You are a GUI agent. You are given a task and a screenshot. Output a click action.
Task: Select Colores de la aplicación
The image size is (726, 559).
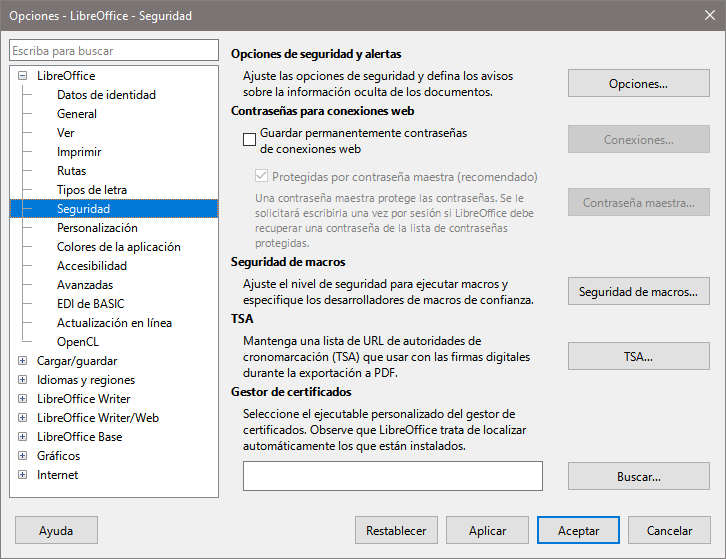pyautogui.click(x=119, y=247)
